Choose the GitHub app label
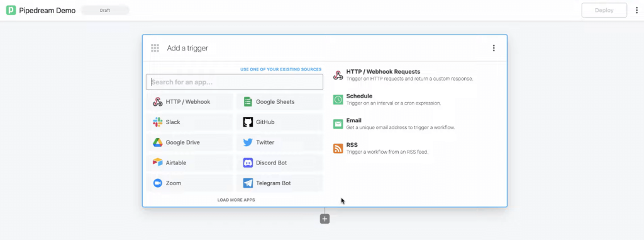This screenshot has height=240, width=644. pyautogui.click(x=265, y=122)
